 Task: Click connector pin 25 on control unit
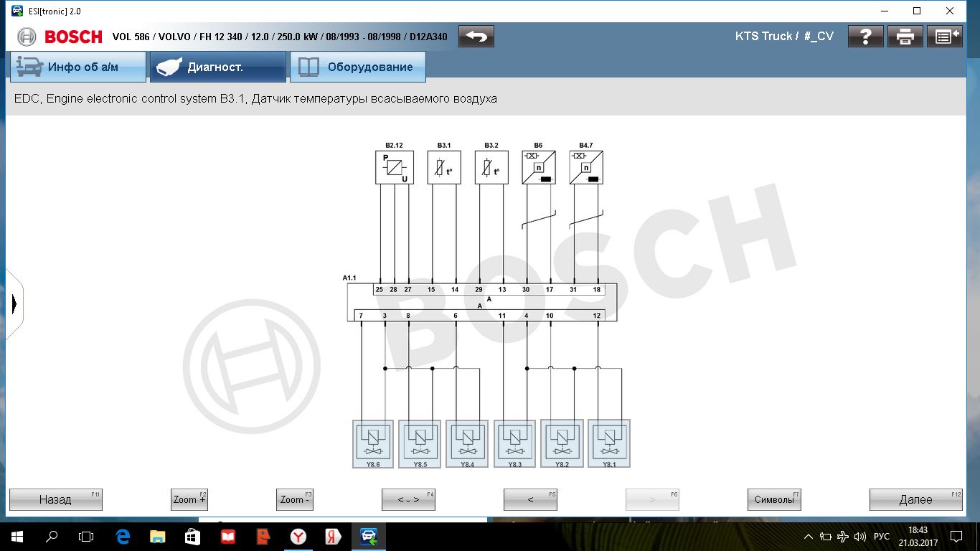point(380,290)
